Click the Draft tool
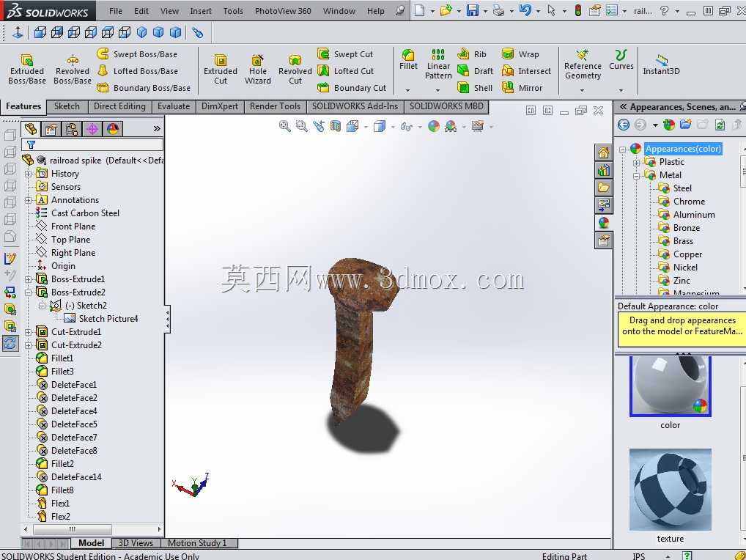This screenshot has height=560, width=746. click(476, 71)
